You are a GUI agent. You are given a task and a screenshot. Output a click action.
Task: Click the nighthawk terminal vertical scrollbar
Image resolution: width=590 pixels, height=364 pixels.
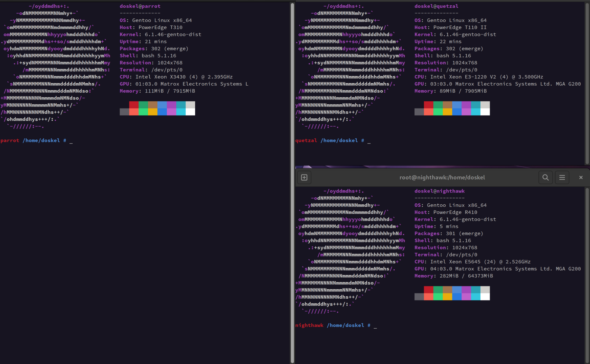(587, 275)
